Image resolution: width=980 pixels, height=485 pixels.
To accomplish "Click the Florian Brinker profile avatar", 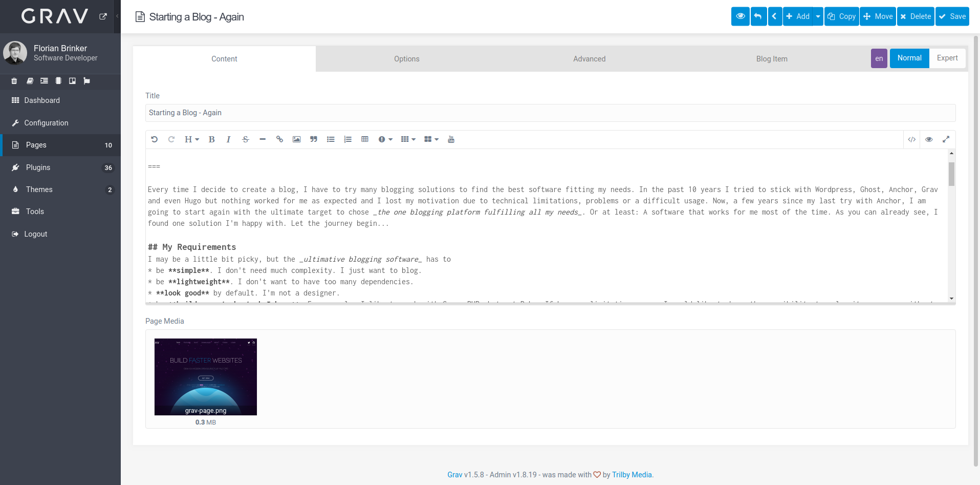I will 15,53.
